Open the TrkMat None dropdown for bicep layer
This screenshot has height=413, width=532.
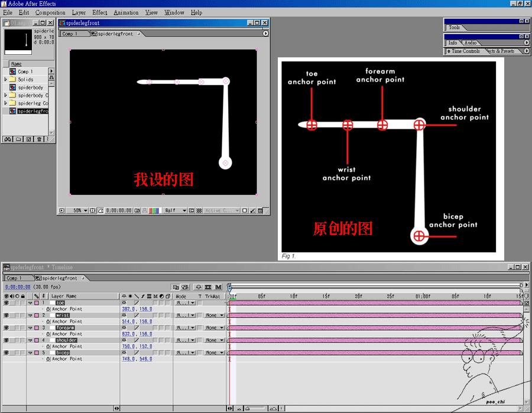[214, 353]
